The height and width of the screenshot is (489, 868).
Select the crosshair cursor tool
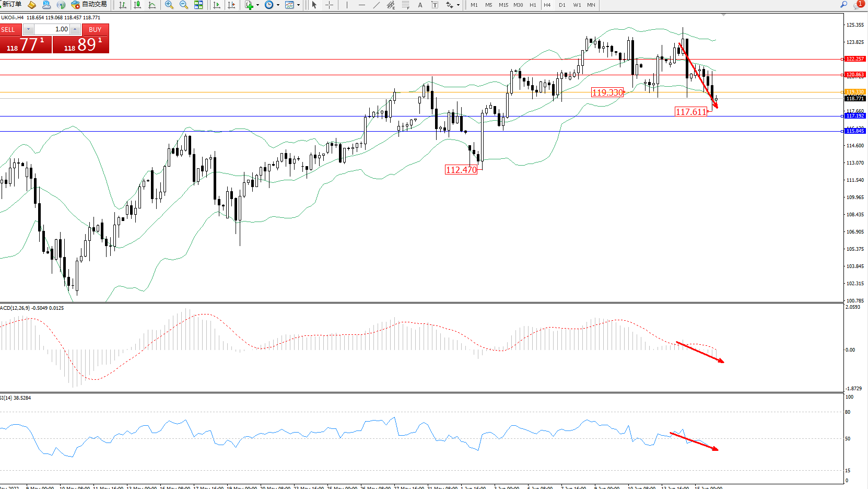pos(330,5)
